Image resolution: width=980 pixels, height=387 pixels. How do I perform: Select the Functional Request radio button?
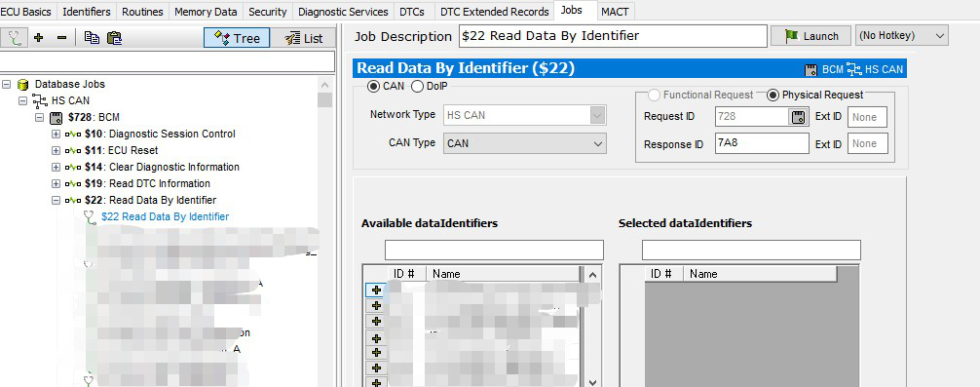pyautogui.click(x=654, y=95)
